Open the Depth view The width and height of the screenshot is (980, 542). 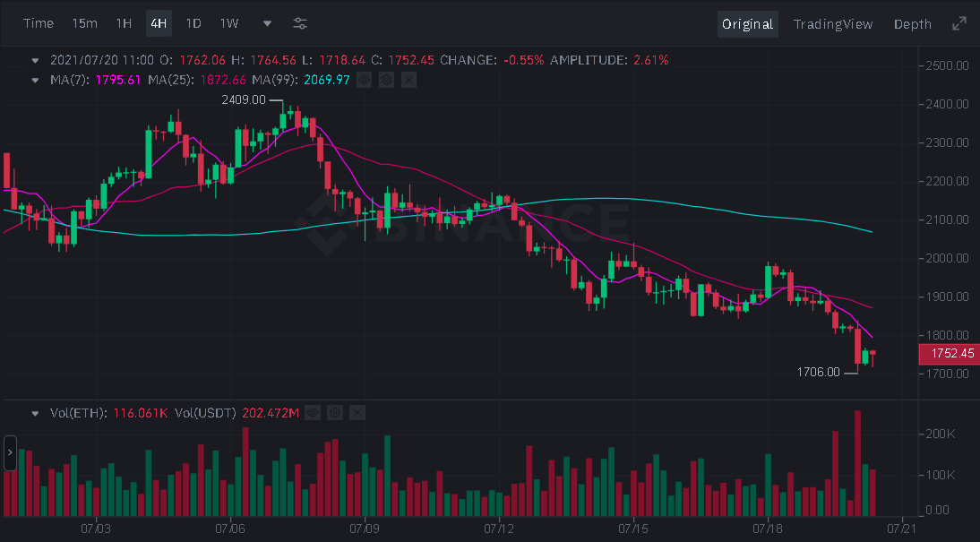[x=912, y=23]
